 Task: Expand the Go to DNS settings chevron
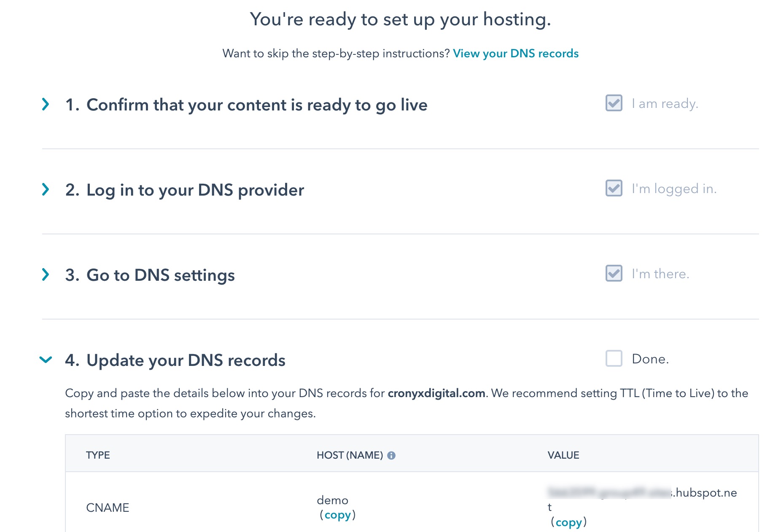[46, 274]
